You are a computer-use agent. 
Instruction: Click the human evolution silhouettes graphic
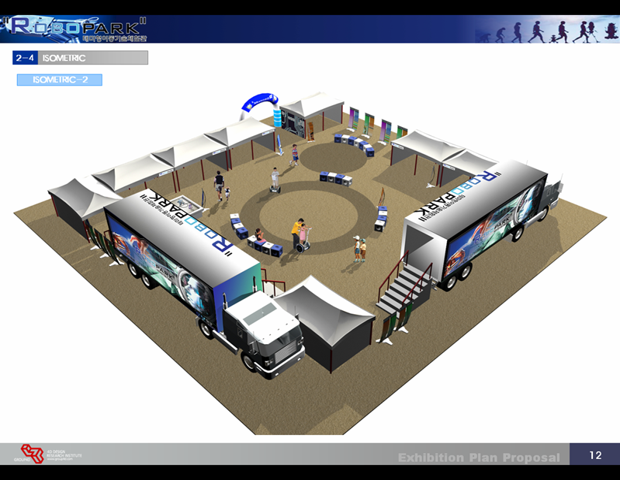click(547, 31)
